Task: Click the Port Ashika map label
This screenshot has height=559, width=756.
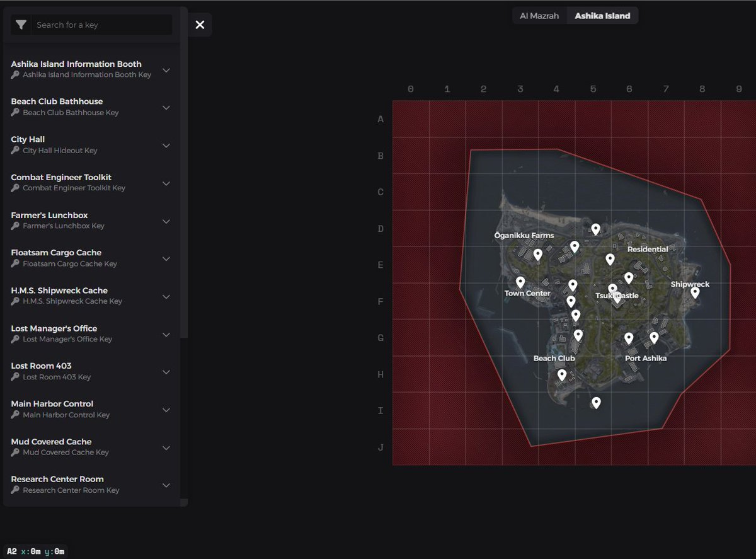Action: [646, 358]
